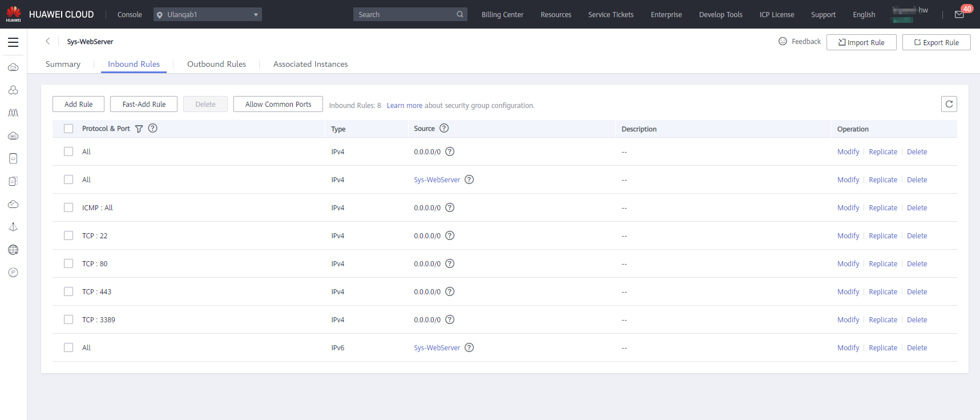The height and width of the screenshot is (420, 980).
Task: Click the Add Rule button
Action: [78, 104]
